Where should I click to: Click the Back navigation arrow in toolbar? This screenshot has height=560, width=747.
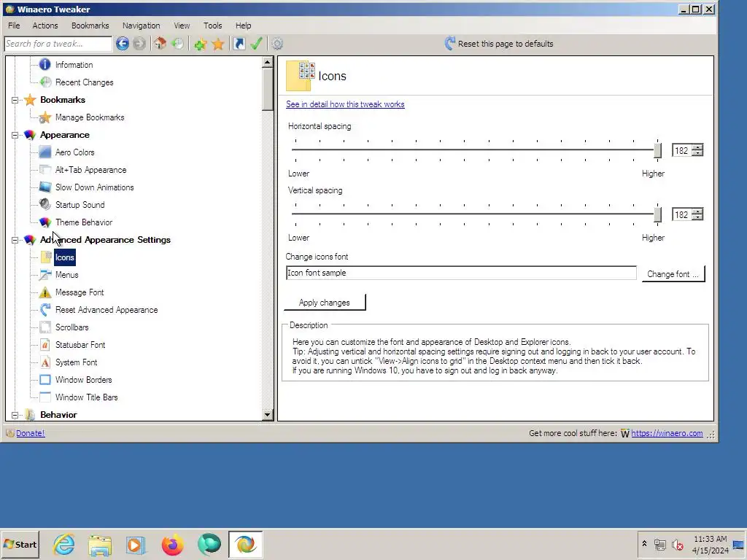pyautogui.click(x=123, y=44)
